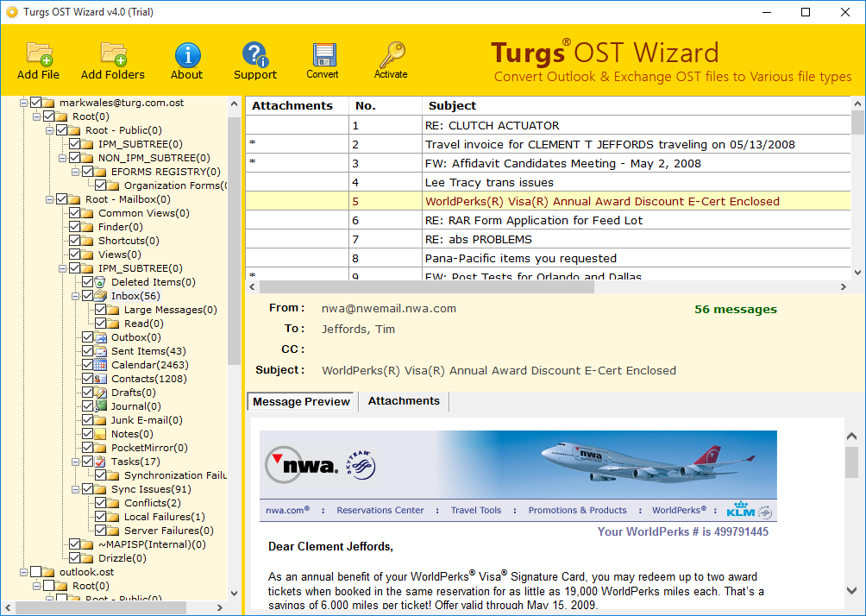Click the Large Messages folder icon
This screenshot has height=616, width=866.
113,310
